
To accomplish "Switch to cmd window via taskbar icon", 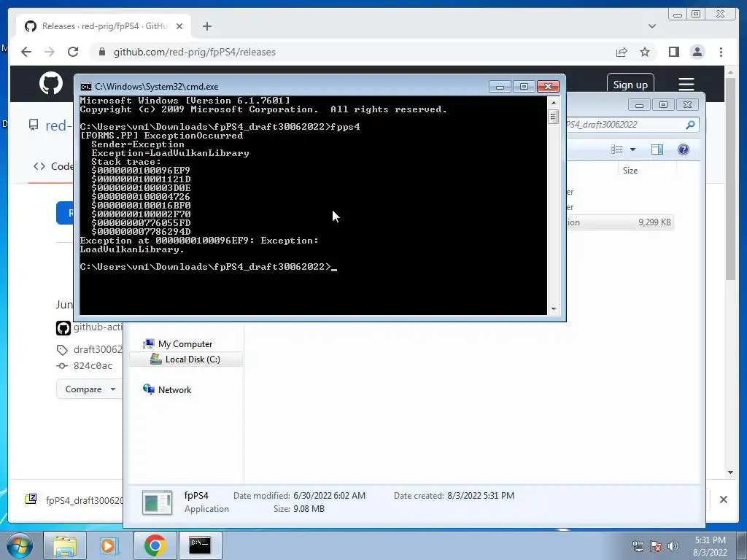I will click(x=200, y=545).
